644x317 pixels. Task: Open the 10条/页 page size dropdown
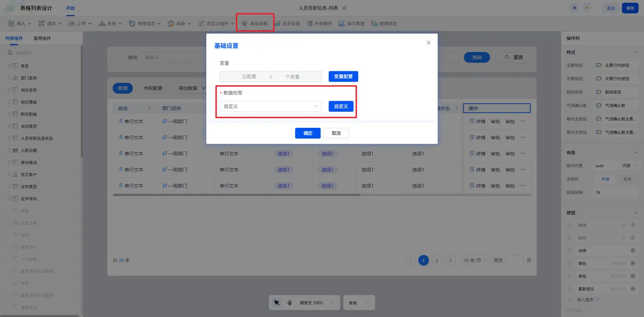point(476,260)
